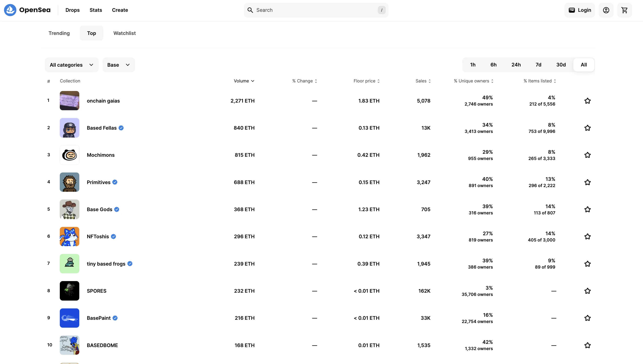643x364 pixels.
Task: Toggle watchlist star for Mochimons
Action: click(587, 155)
